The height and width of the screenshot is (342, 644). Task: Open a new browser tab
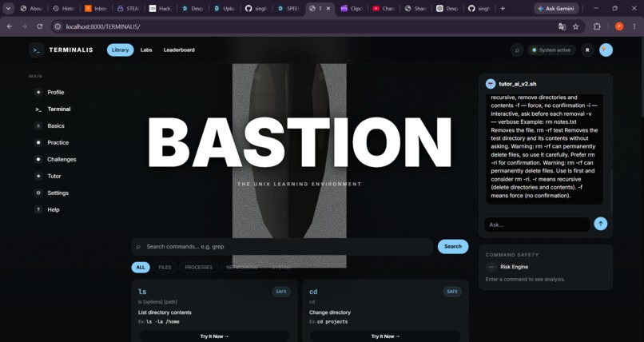pyautogui.click(x=503, y=8)
